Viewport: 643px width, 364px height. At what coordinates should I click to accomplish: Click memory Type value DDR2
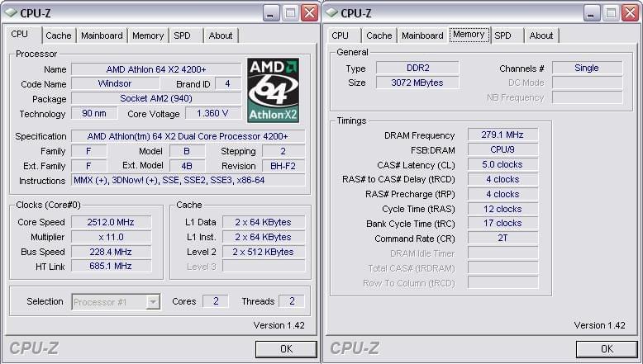[417, 68]
